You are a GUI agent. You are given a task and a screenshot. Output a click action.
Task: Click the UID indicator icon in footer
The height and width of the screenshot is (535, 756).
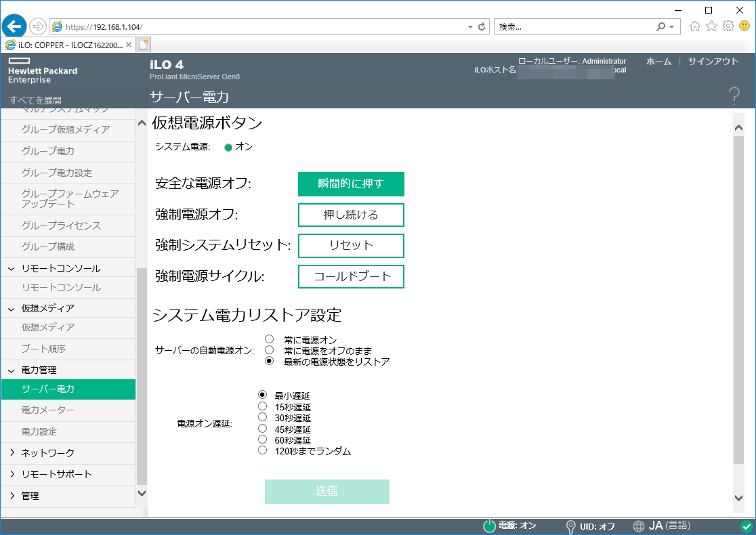pyautogui.click(x=570, y=526)
